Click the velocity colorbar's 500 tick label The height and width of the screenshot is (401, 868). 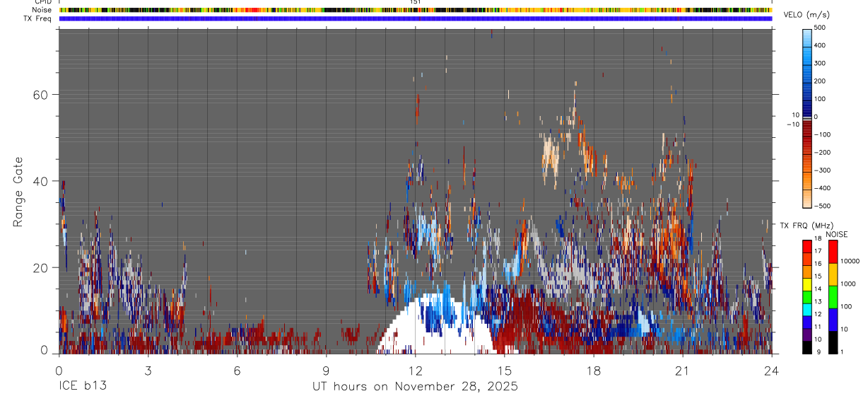(820, 28)
